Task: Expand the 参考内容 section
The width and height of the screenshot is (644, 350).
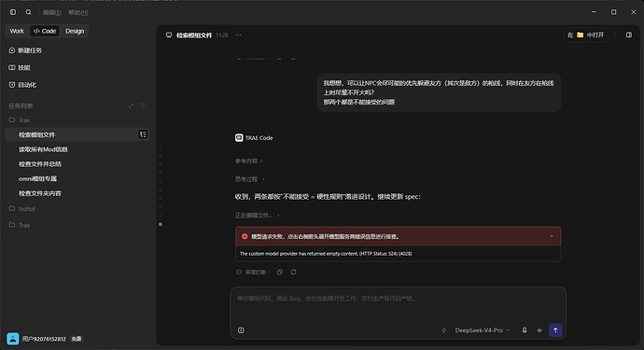Action: pos(248,161)
